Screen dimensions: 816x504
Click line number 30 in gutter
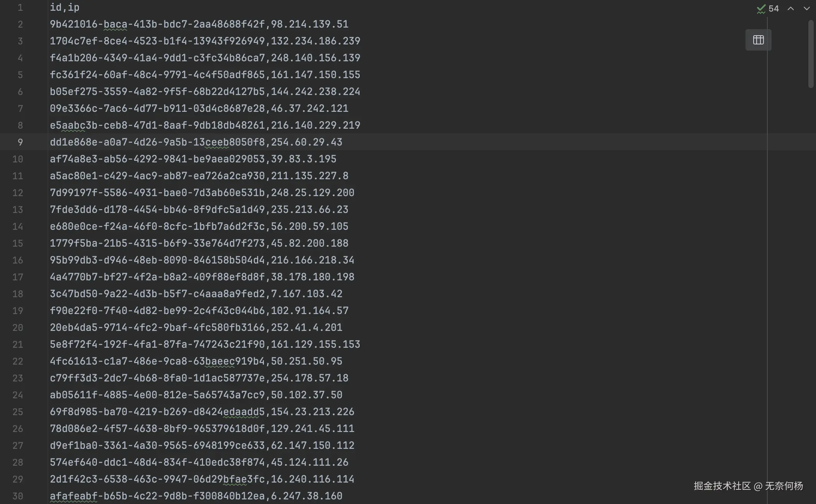coord(18,496)
